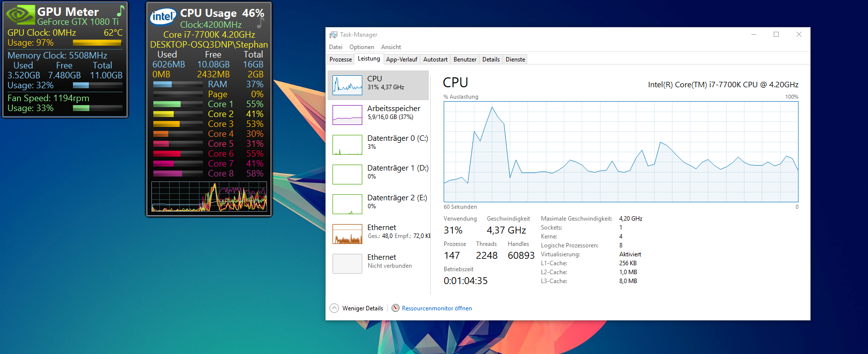Click the music note icon in CPU Usage gadget

(261, 23)
